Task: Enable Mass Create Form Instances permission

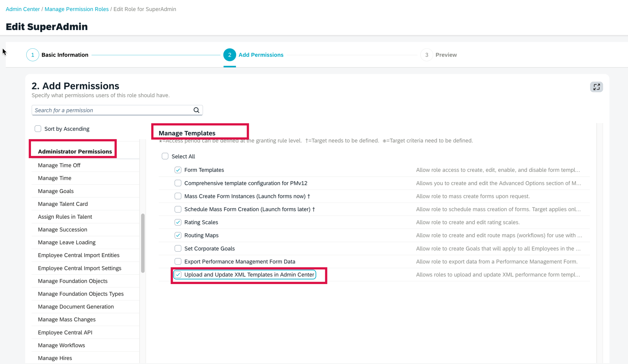Action: pyautogui.click(x=178, y=196)
